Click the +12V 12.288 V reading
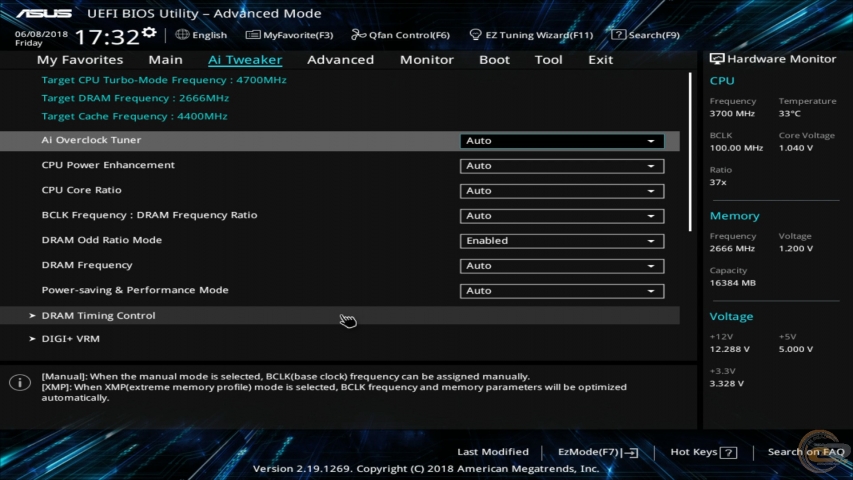The width and height of the screenshot is (853, 480). [730, 349]
